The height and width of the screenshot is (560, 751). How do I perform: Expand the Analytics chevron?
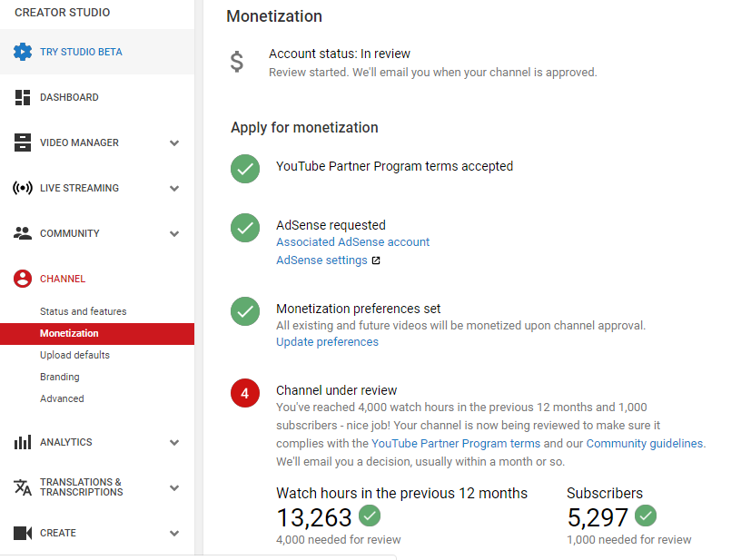174,442
